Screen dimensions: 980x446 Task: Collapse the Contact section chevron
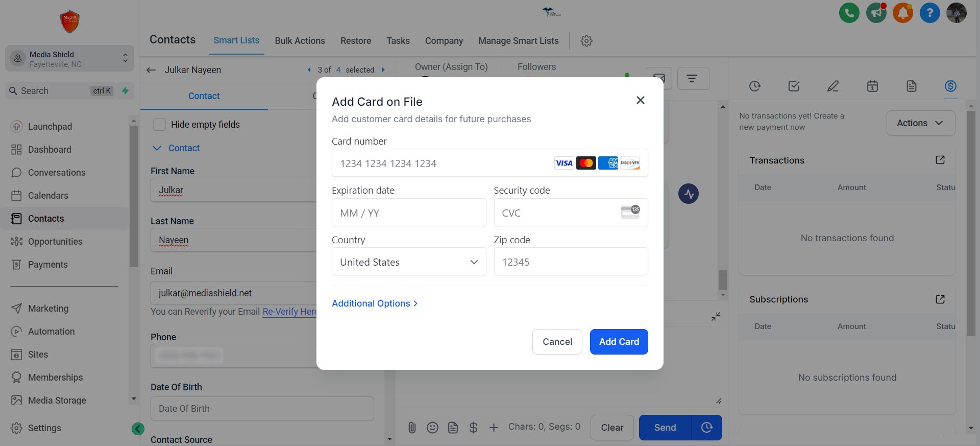point(157,148)
